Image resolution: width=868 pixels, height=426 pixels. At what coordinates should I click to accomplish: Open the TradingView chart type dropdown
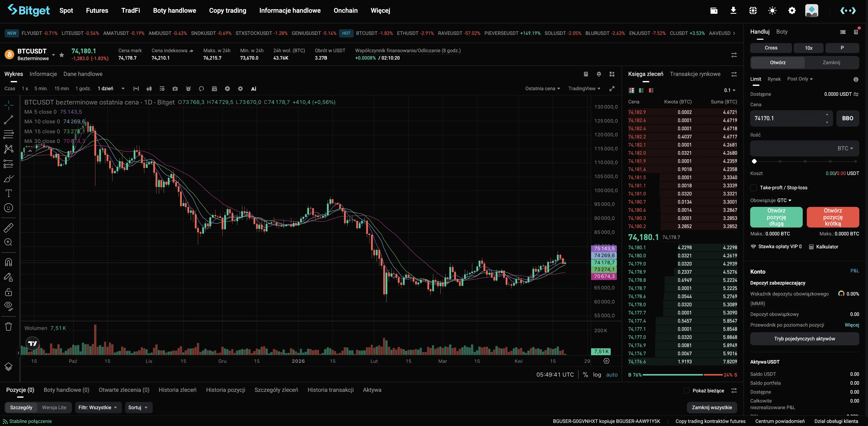point(584,89)
